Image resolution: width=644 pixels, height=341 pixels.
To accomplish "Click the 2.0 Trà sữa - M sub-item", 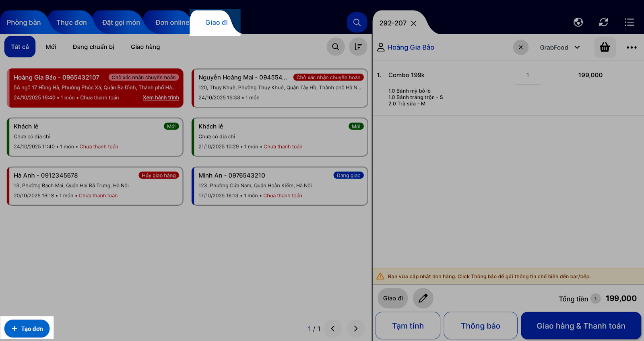I will (407, 104).
